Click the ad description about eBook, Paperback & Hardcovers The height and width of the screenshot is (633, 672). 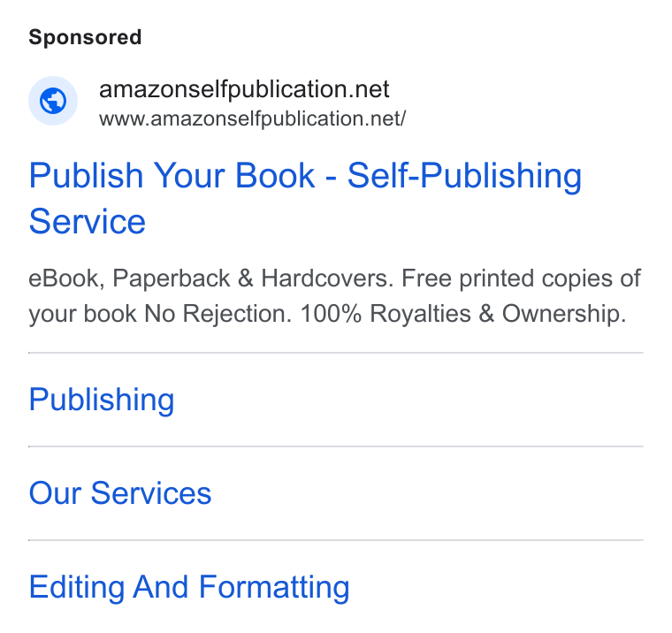[x=335, y=296]
